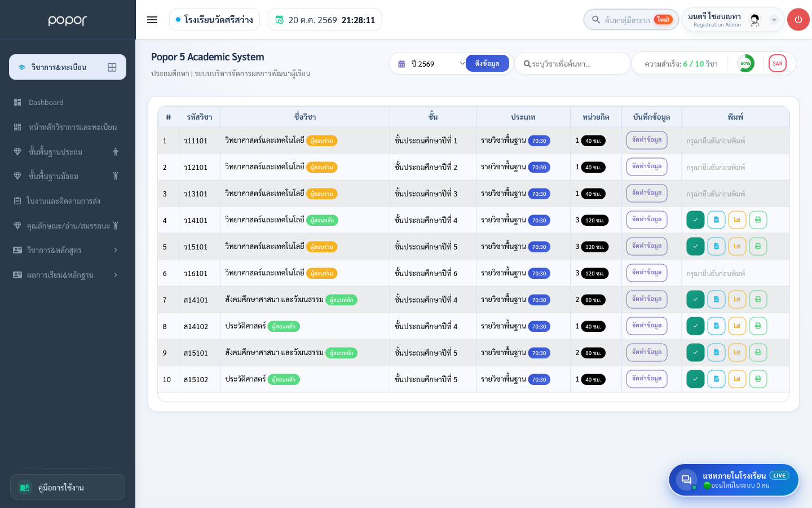Click blue document icon for ส14102 row
Image resolution: width=812 pixels, height=508 pixels.
tap(716, 326)
